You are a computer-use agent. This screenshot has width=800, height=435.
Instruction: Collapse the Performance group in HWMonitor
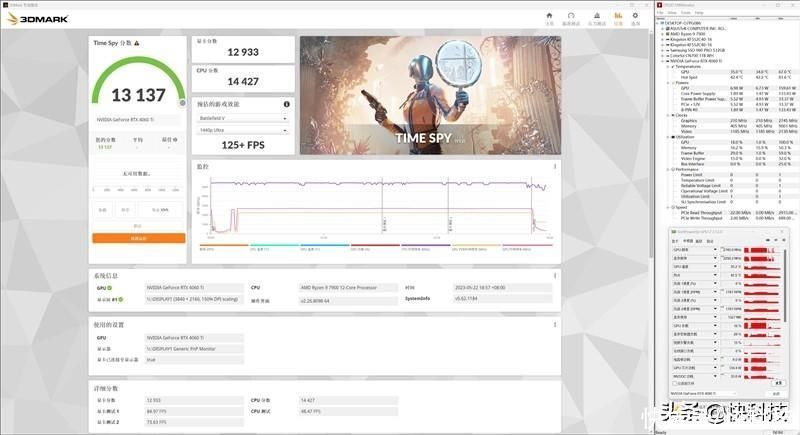pyautogui.click(x=668, y=169)
